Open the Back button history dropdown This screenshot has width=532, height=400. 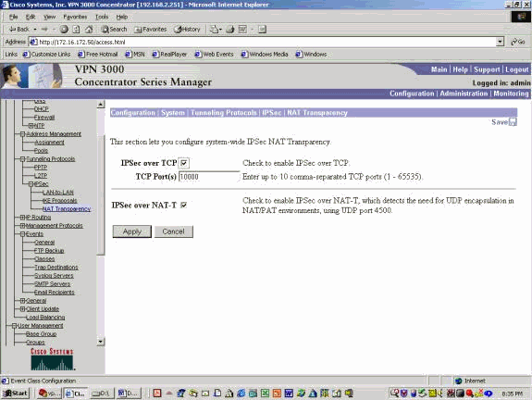coord(35,30)
